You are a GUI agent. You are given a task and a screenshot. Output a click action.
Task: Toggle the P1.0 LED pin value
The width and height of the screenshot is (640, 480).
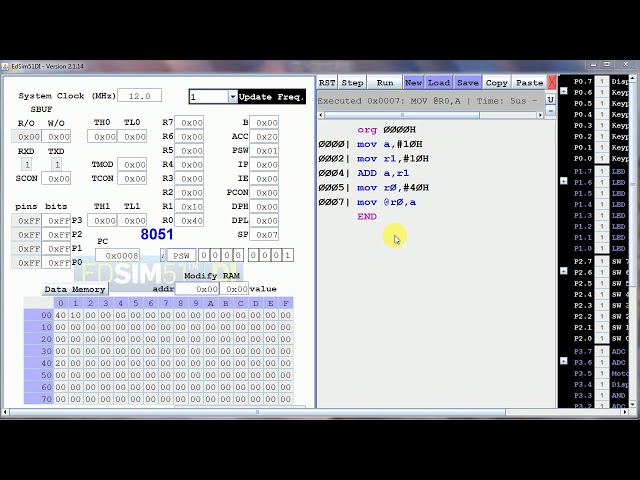tap(602, 248)
